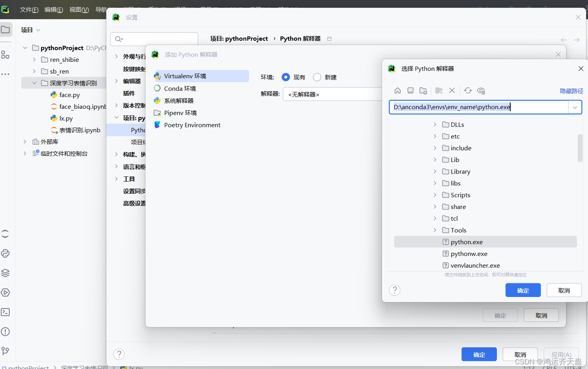Open the Git version control icon
This screenshot has width=588, height=369.
[5, 351]
